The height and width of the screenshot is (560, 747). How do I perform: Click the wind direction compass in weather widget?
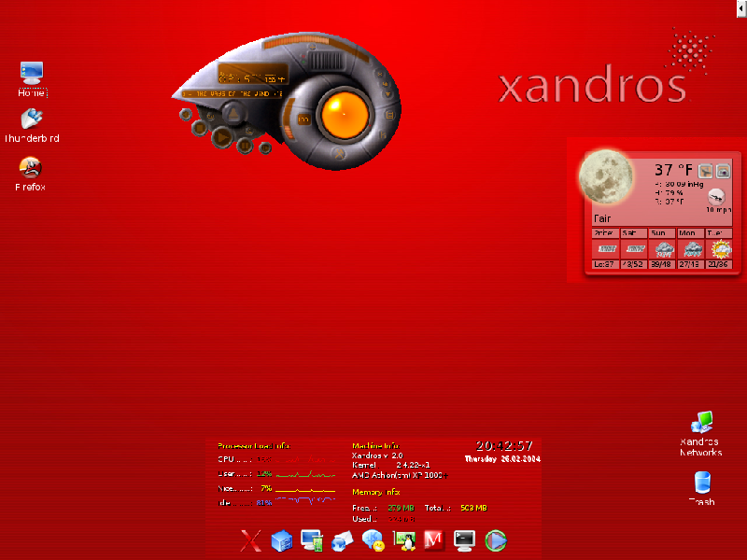pos(716,196)
